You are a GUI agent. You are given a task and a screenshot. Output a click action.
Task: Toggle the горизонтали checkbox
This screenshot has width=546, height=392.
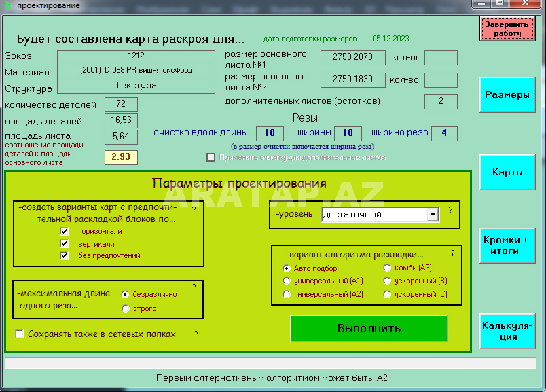pos(65,232)
